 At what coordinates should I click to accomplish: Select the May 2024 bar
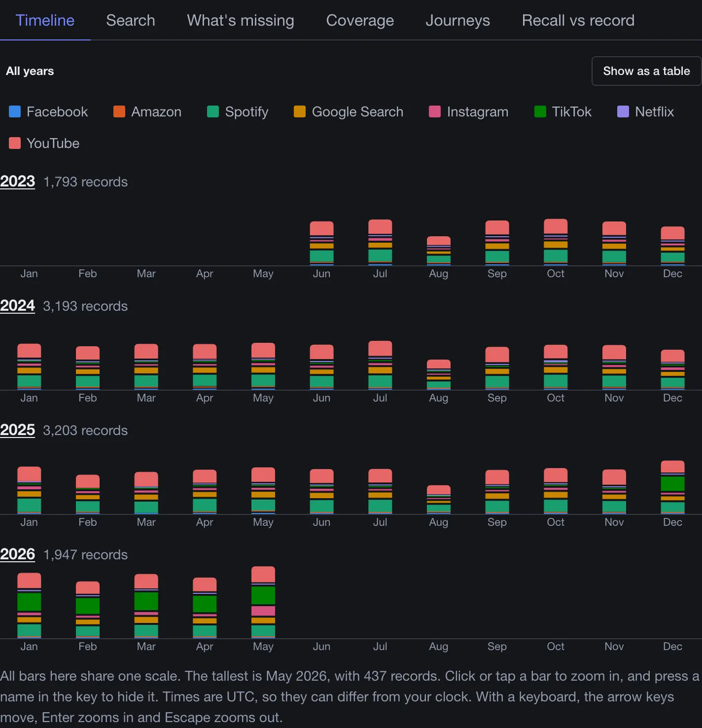click(x=263, y=366)
